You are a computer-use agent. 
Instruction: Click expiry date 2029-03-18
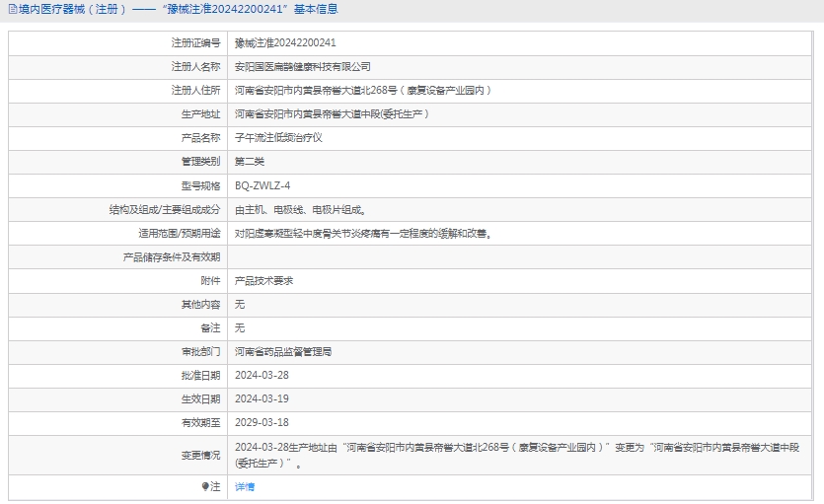(x=262, y=422)
